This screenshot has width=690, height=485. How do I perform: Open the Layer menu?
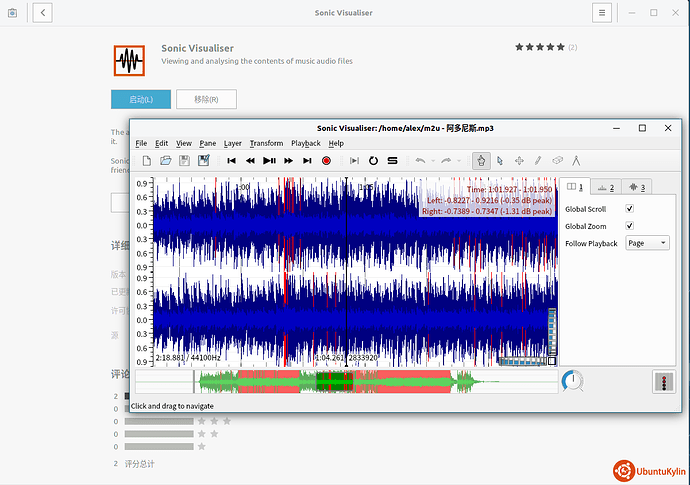point(232,143)
